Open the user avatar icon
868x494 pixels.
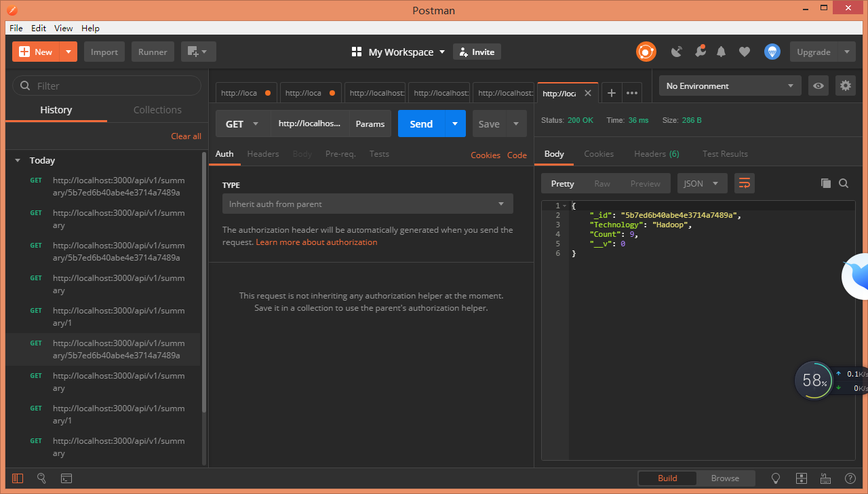point(772,52)
